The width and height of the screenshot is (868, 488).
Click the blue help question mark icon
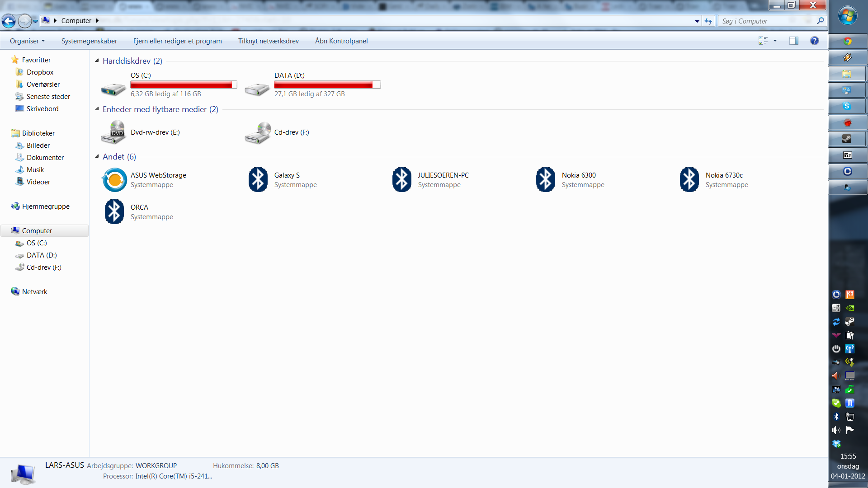pos(814,41)
